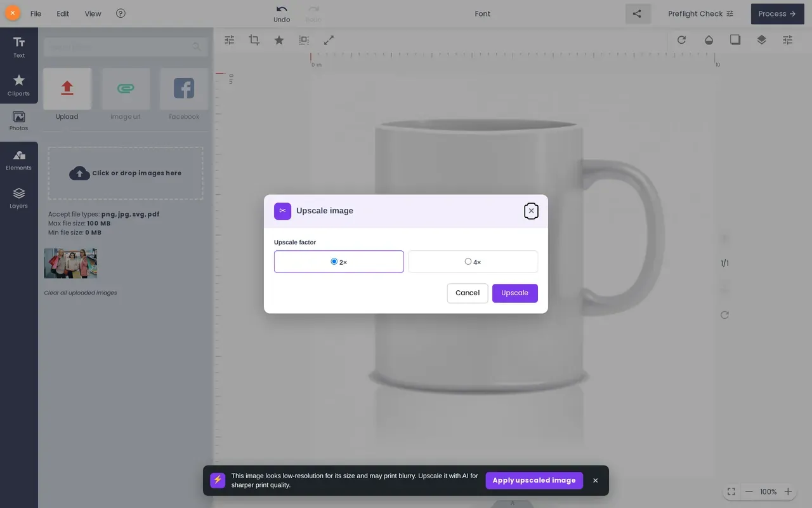Screen dimensions: 812x508
Task: Click Apply upscaled image
Action: tap(534, 481)
